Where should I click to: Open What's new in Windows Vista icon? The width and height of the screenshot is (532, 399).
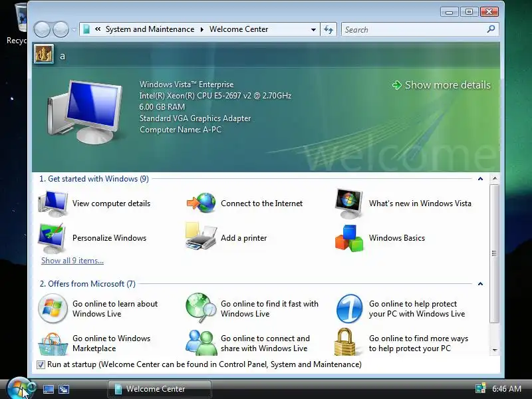point(348,203)
